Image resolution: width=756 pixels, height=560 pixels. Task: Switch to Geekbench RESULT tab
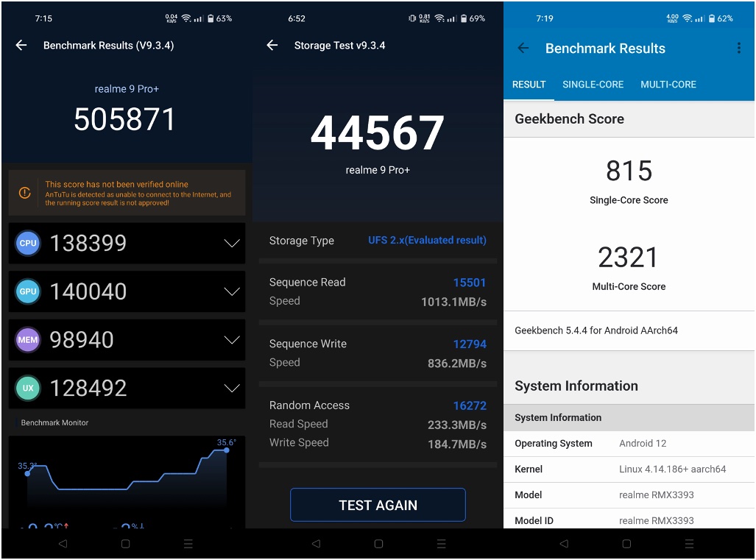529,85
